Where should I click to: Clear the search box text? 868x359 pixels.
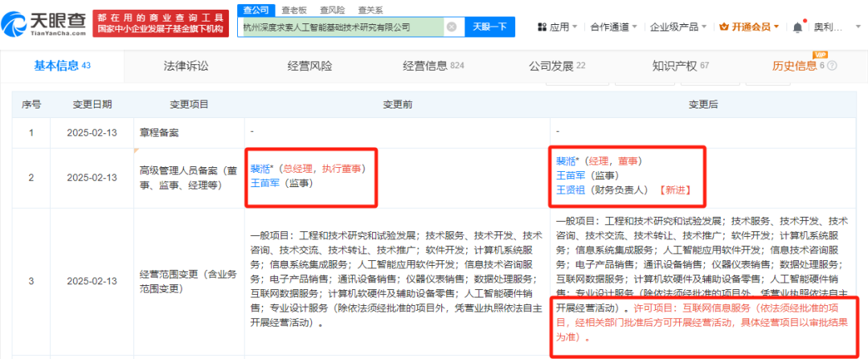451,27
